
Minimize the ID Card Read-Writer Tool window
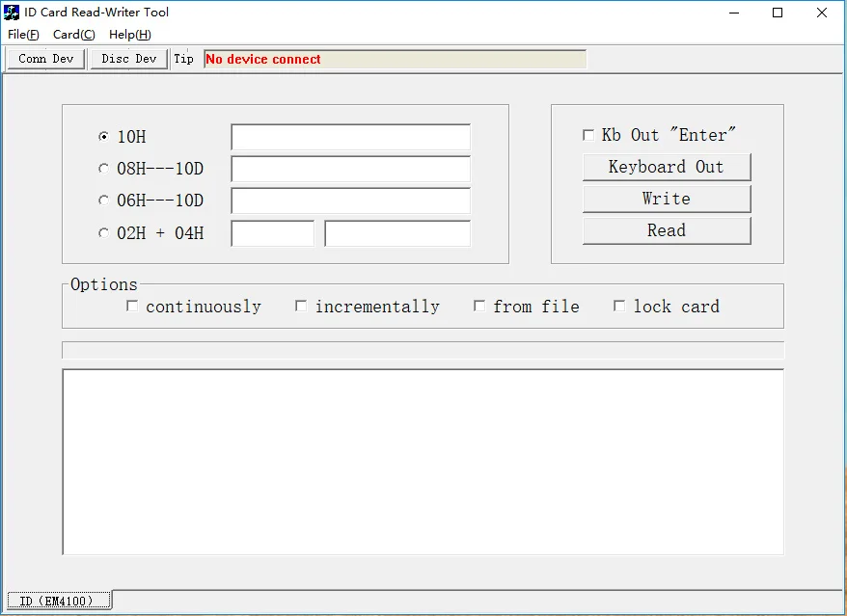[734, 13]
